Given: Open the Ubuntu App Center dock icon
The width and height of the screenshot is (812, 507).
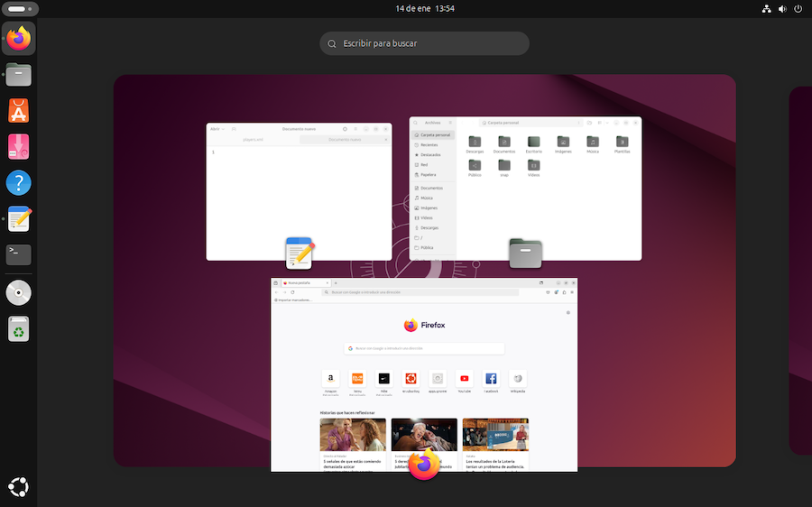Looking at the screenshot, I should click(x=18, y=111).
